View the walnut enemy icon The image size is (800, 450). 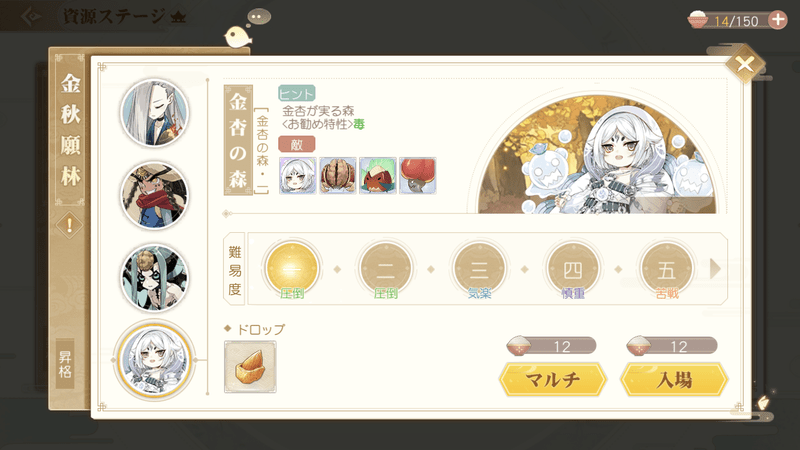(337, 176)
